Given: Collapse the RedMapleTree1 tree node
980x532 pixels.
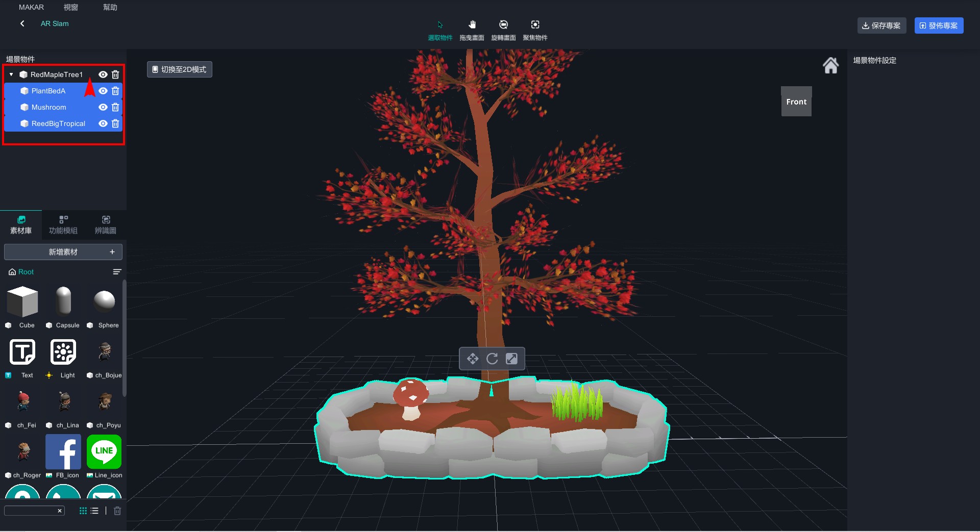Looking at the screenshot, I should click(x=11, y=74).
